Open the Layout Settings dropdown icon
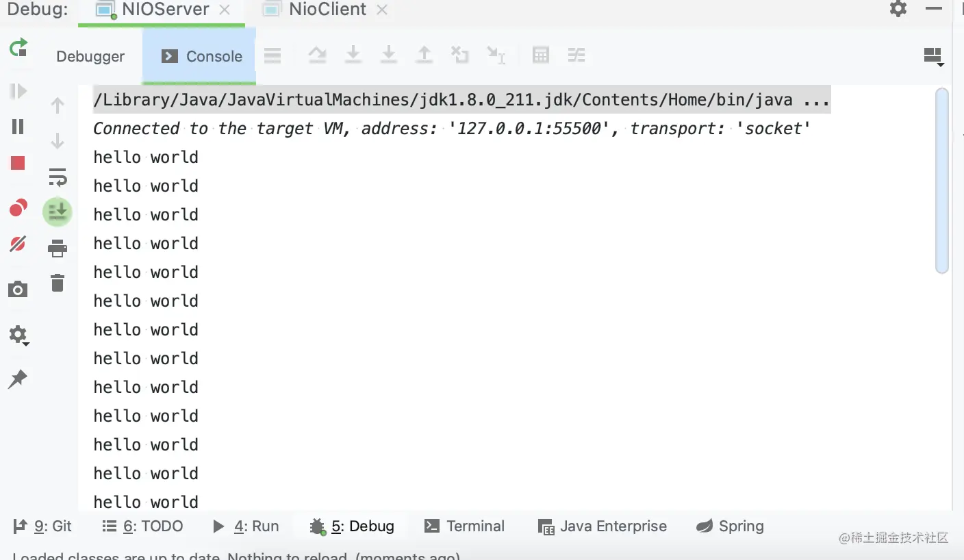Viewport: 964px width, 560px height. [x=934, y=57]
